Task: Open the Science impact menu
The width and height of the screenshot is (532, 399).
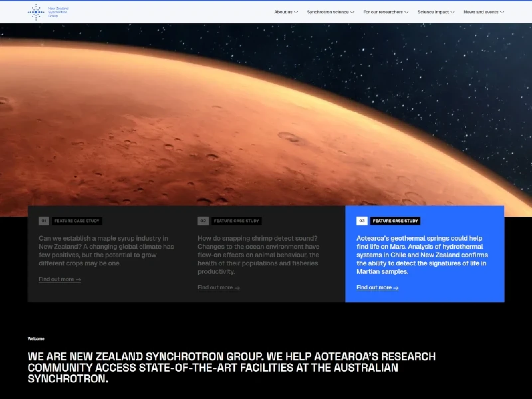Action: tap(436, 12)
